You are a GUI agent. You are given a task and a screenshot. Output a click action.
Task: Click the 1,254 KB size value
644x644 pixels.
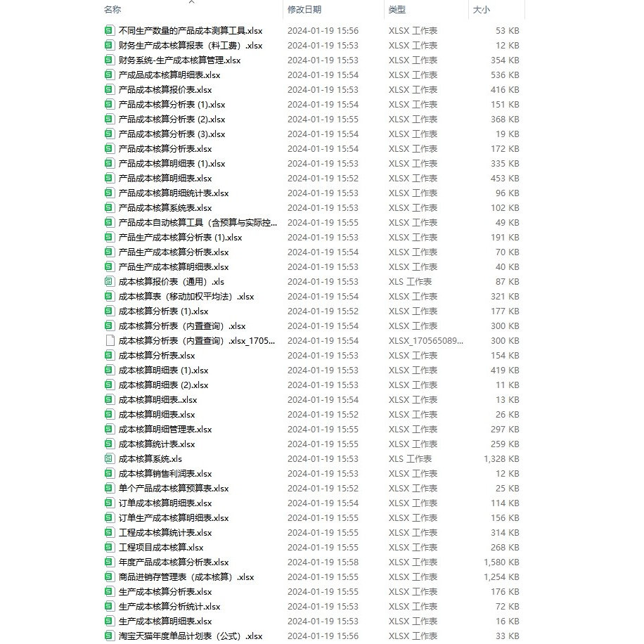pos(501,577)
